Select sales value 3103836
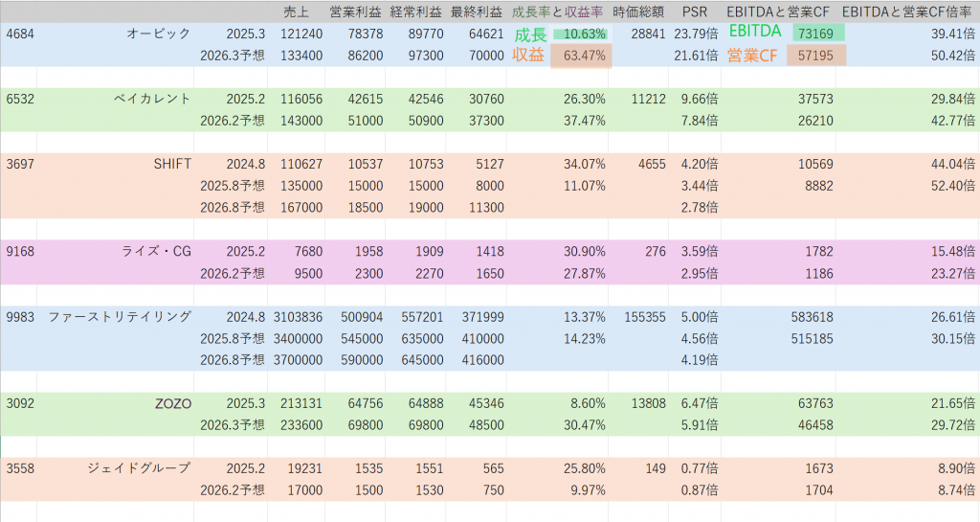Image resolution: width=980 pixels, height=522 pixels. (299, 317)
